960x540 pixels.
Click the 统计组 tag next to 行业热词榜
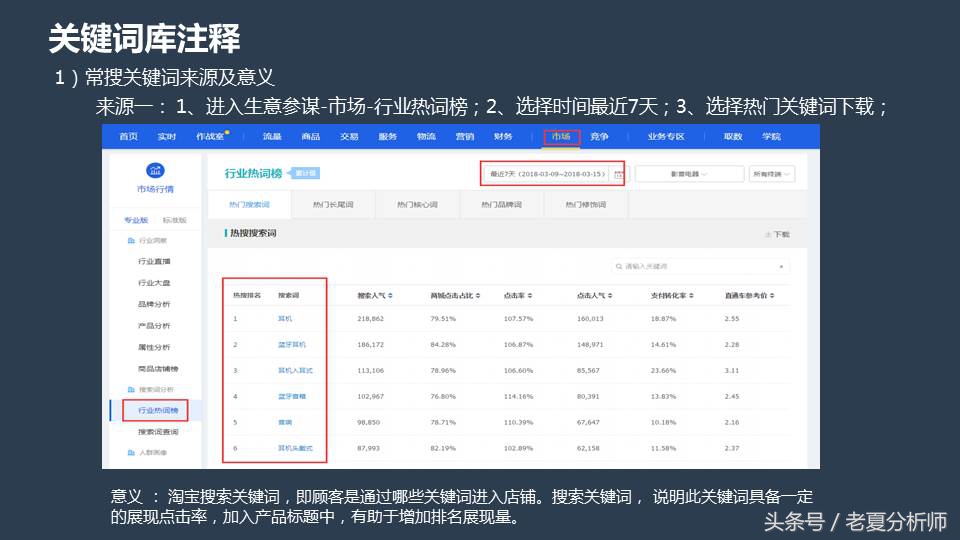click(304, 173)
